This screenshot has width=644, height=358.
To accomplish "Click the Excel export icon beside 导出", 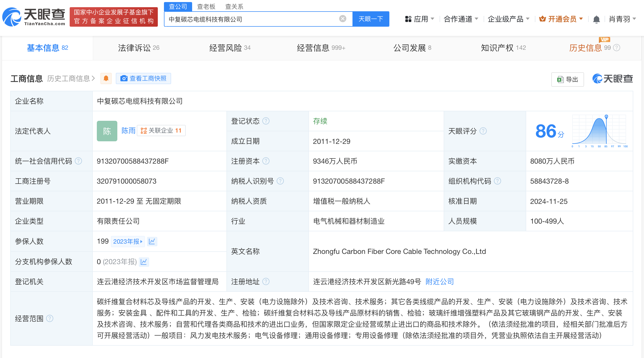I will 560,79.
